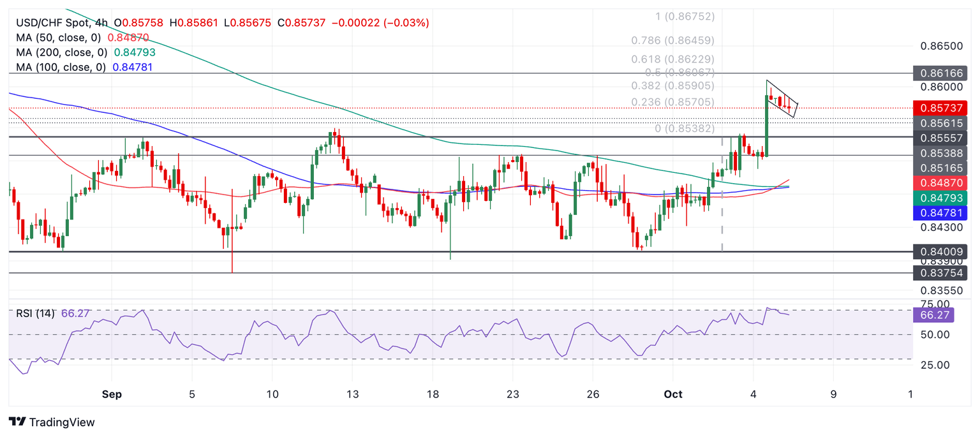This screenshot has width=980, height=437.
Task: Click the 0.84009 support level price label
Action: [x=940, y=251]
